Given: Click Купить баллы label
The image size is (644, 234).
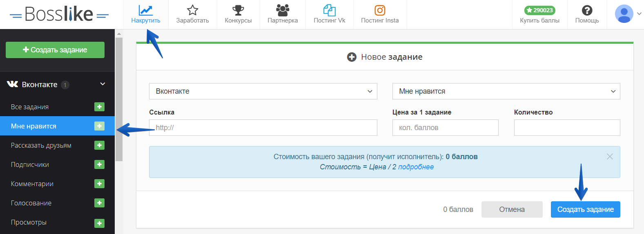Looking at the screenshot, I should coord(539,20).
